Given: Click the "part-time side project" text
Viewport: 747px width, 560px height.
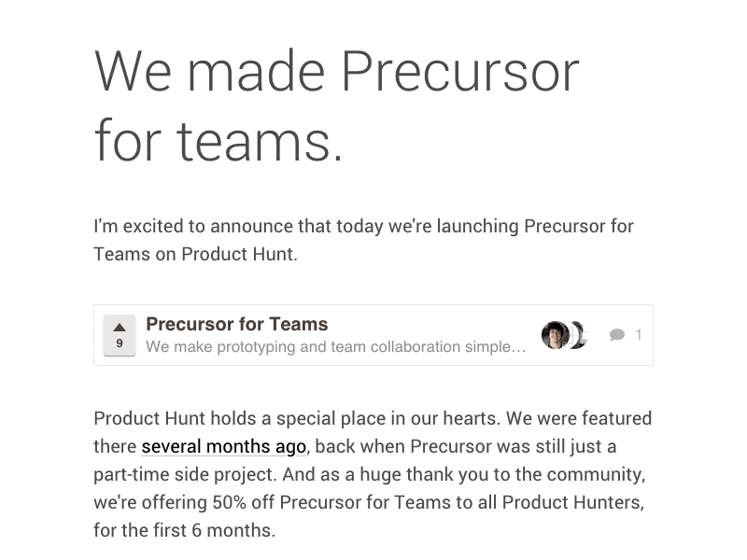Looking at the screenshot, I should click(x=177, y=474).
